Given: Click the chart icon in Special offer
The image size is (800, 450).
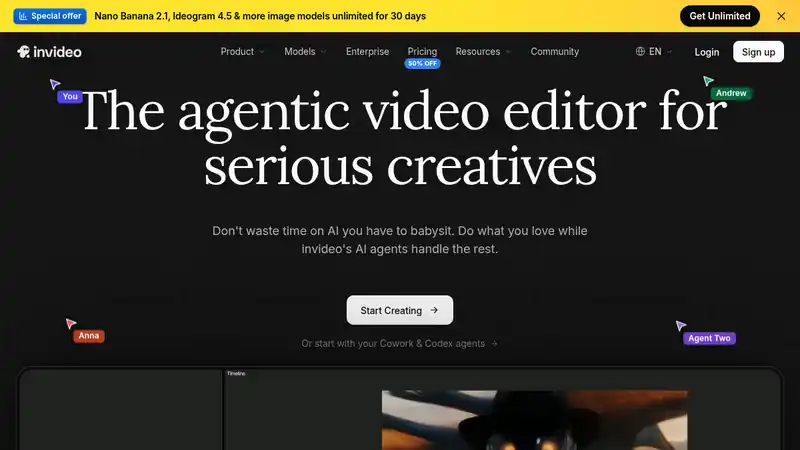Looking at the screenshot, I should point(23,16).
